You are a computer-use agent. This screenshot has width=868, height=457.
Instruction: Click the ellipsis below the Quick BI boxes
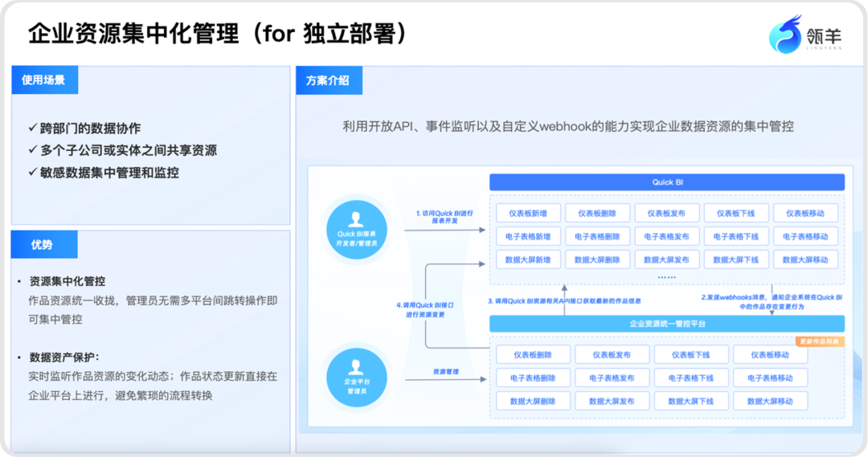[x=666, y=277]
